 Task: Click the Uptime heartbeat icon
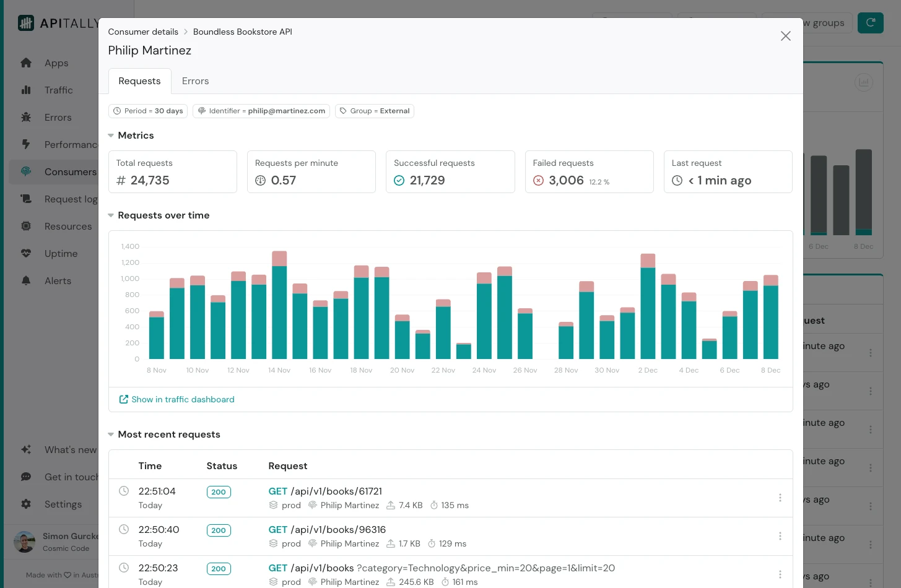pos(26,253)
